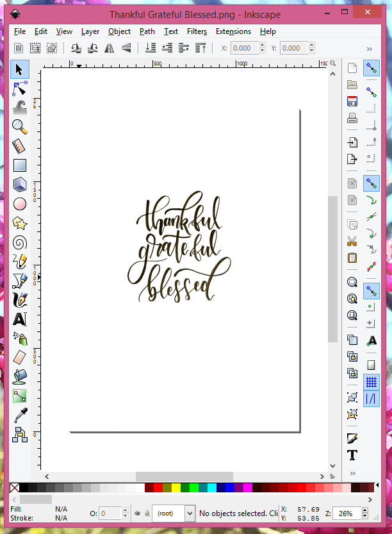Toggle snap to grids button
This screenshot has height=534, width=392.
[372, 383]
